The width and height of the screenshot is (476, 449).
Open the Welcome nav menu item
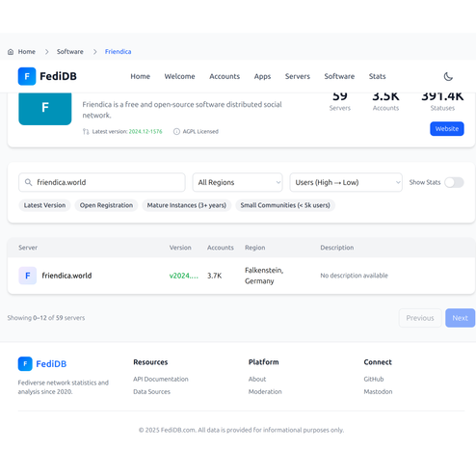tap(180, 76)
